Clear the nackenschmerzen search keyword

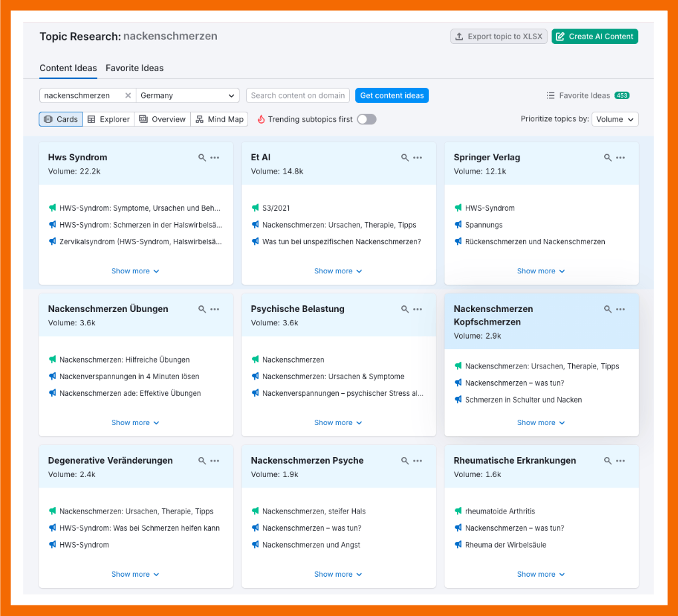point(128,95)
